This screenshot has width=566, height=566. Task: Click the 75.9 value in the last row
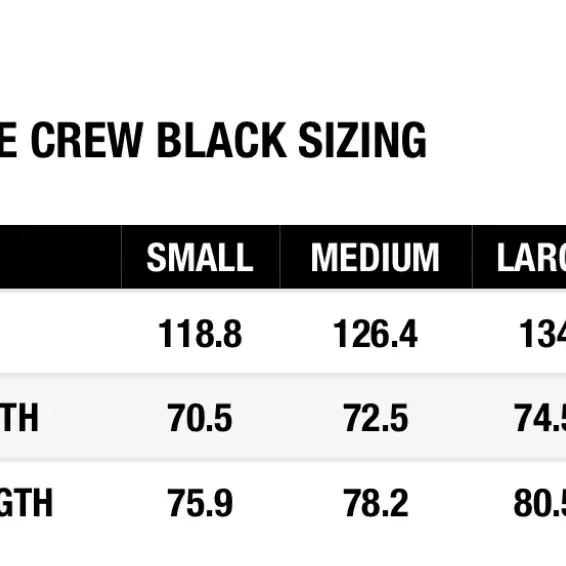(x=200, y=502)
